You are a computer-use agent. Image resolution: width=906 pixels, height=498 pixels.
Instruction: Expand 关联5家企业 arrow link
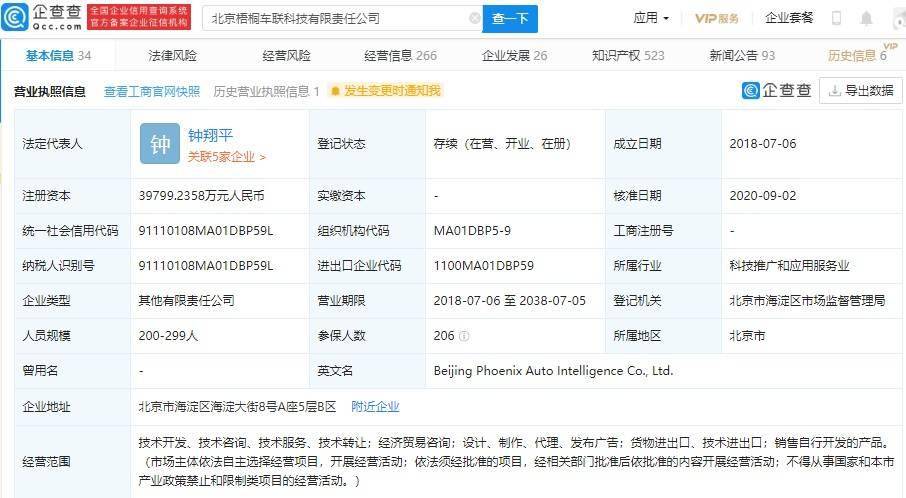pyautogui.click(x=226, y=157)
